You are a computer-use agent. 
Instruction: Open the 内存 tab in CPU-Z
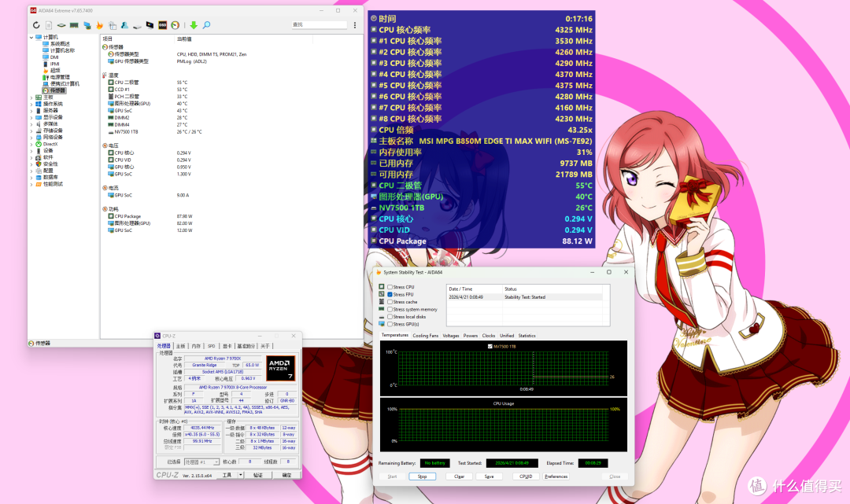(196, 346)
